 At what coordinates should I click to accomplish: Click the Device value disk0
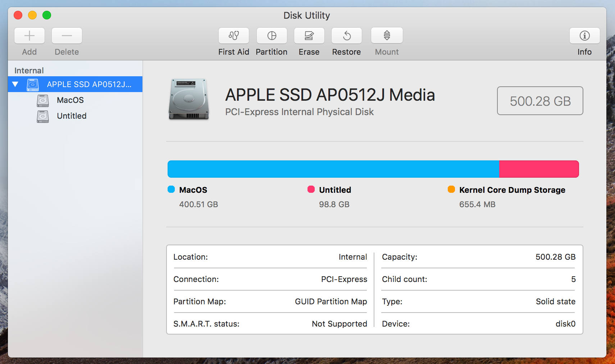point(565,324)
